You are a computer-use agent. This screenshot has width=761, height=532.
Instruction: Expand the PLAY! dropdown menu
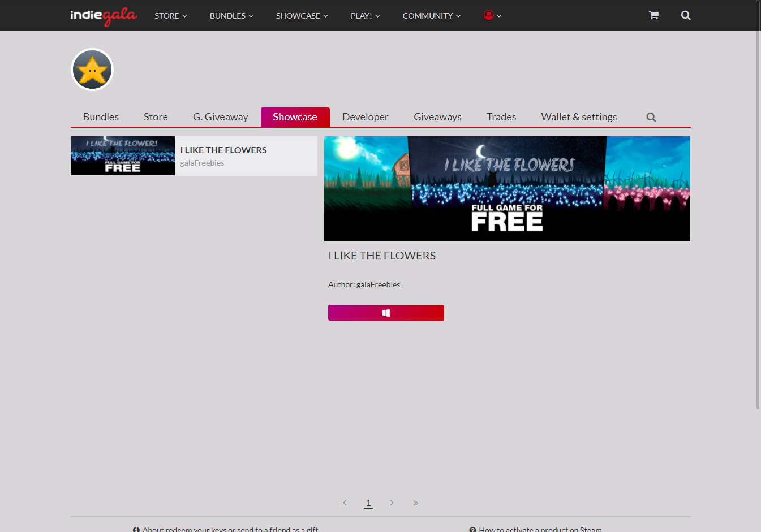pos(366,16)
